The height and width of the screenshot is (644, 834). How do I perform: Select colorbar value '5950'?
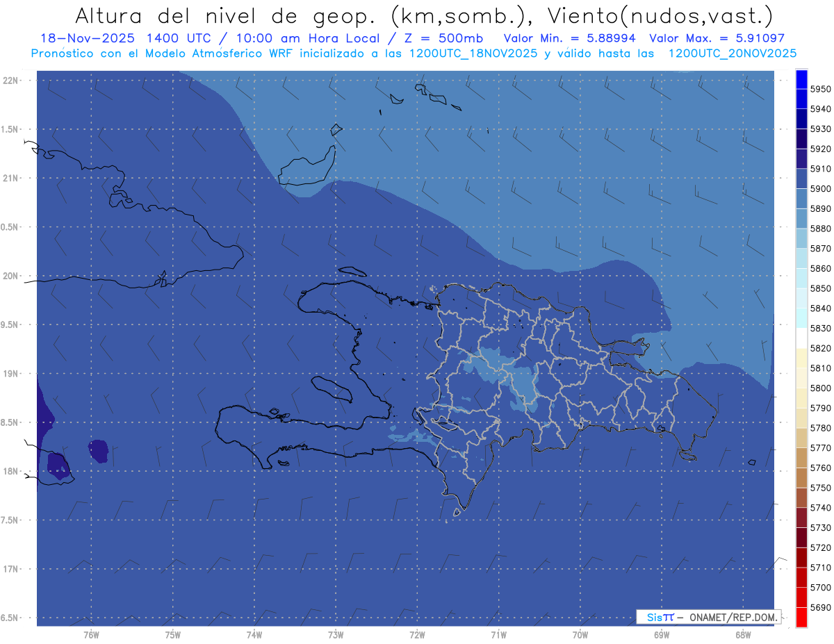tap(821, 89)
